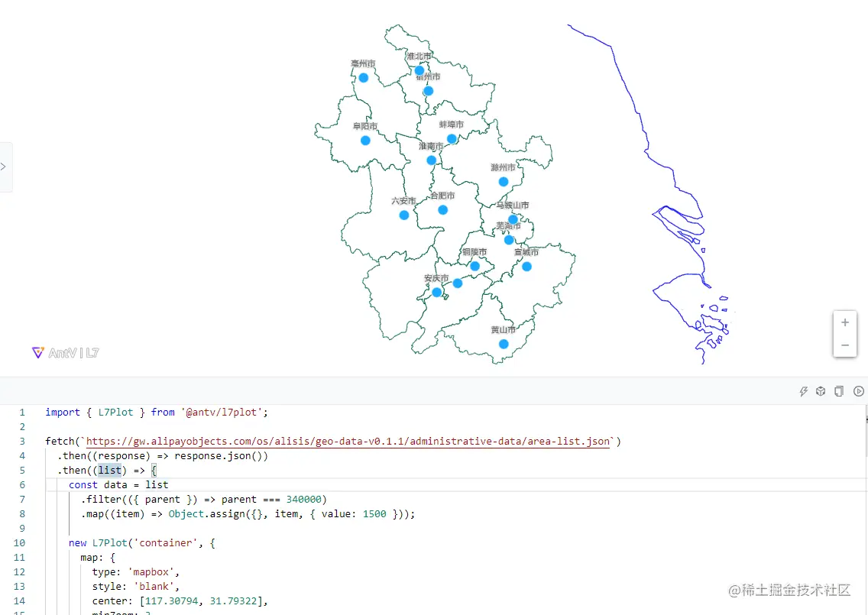Click the AntV L7 logo
The image size is (868, 615).
pos(65,353)
